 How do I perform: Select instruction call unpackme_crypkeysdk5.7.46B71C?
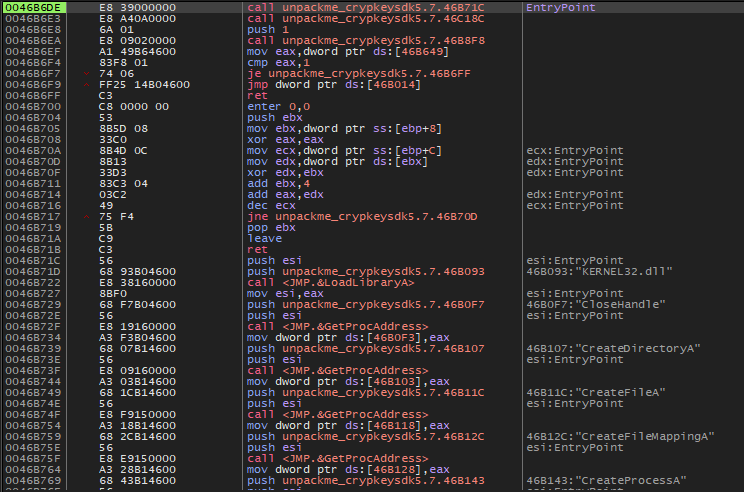pos(366,8)
